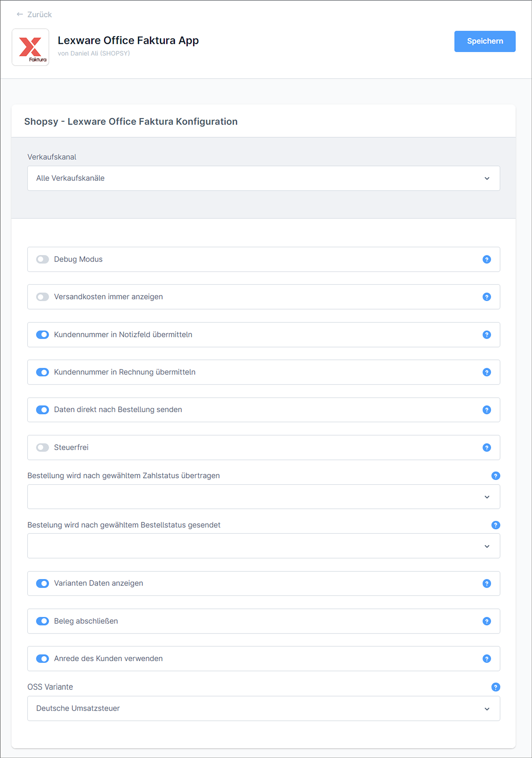Disable the Beleg abschließen toggle
Screen dimensions: 532x758
(x=43, y=621)
